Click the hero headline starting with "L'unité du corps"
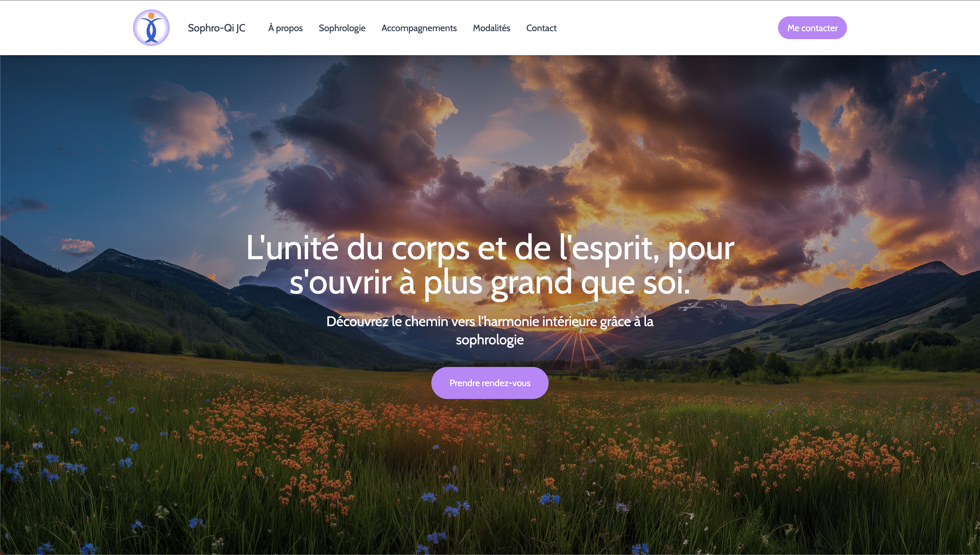The height and width of the screenshot is (555, 980). (490, 265)
